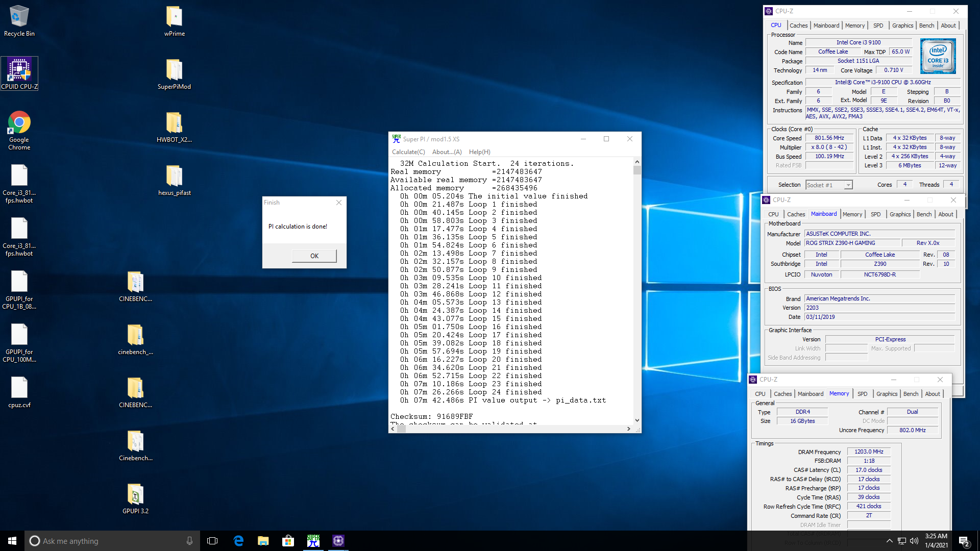
Task: Open the Recycle Bin desktop icon
Action: (x=19, y=20)
